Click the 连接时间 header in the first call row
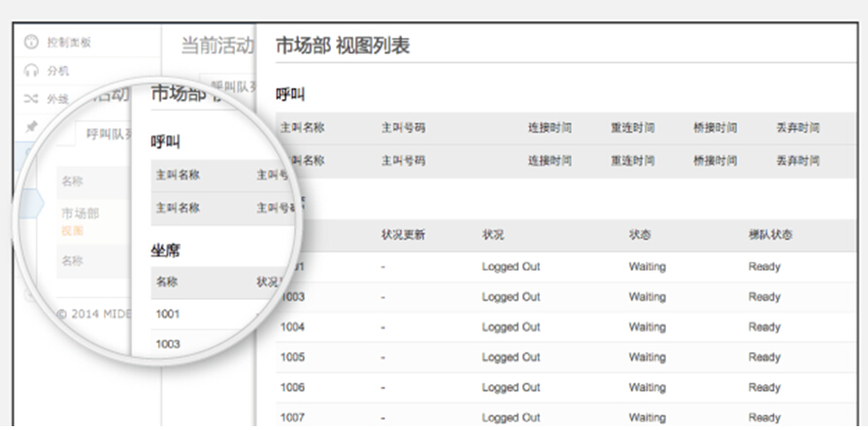868x430 pixels. pos(550,128)
